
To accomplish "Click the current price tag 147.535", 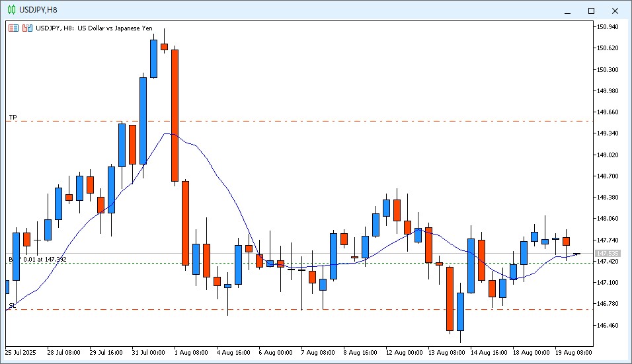I will pos(608,253).
